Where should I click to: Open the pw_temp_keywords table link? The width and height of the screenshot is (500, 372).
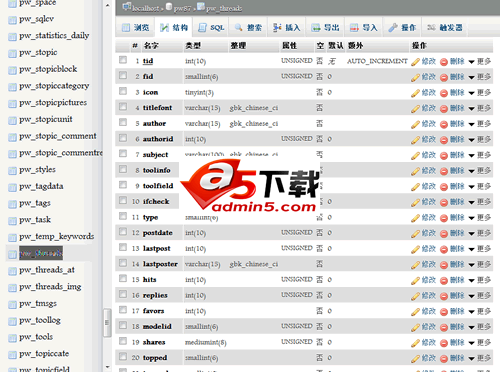(57, 236)
